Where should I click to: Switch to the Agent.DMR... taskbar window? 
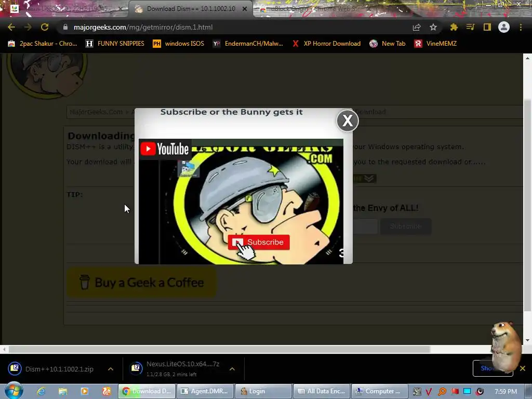(x=205, y=391)
